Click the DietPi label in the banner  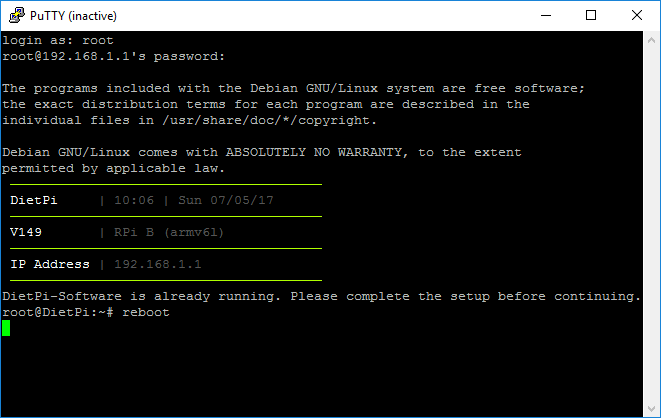pyautogui.click(x=34, y=200)
